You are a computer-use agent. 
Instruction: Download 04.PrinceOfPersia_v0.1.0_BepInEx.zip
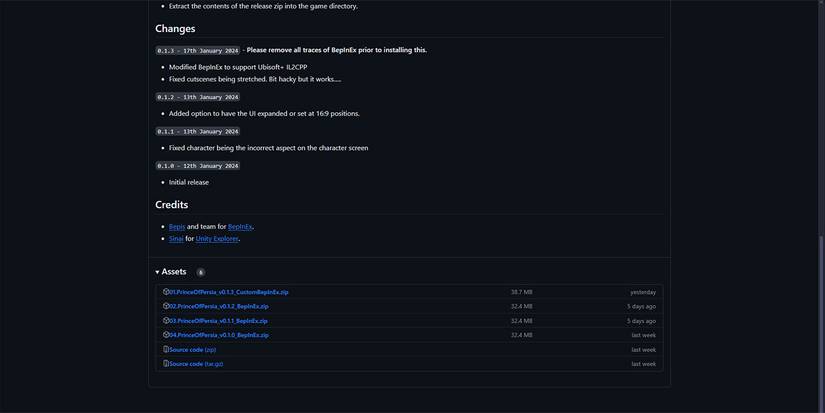219,335
